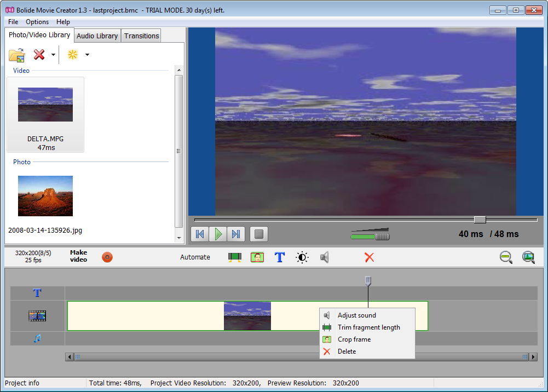The height and width of the screenshot is (392, 548).
Task: Select the video clip thumbnail on timeline
Action: [247, 316]
